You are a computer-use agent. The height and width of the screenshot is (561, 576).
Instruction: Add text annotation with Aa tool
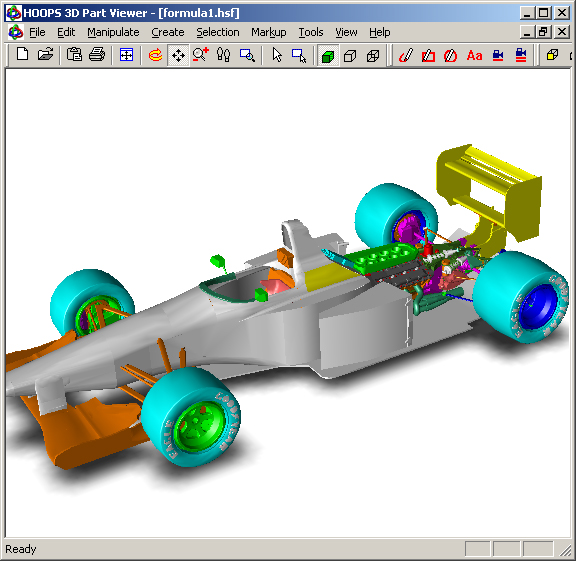(x=474, y=55)
